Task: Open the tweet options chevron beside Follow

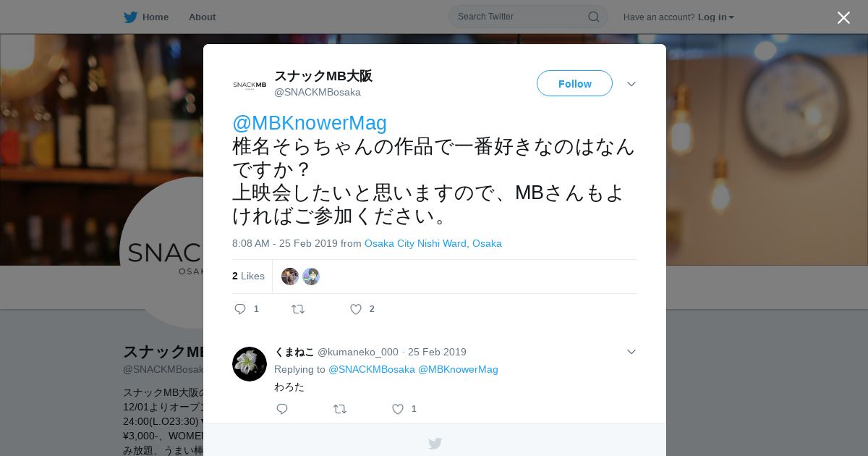Action: [x=631, y=84]
